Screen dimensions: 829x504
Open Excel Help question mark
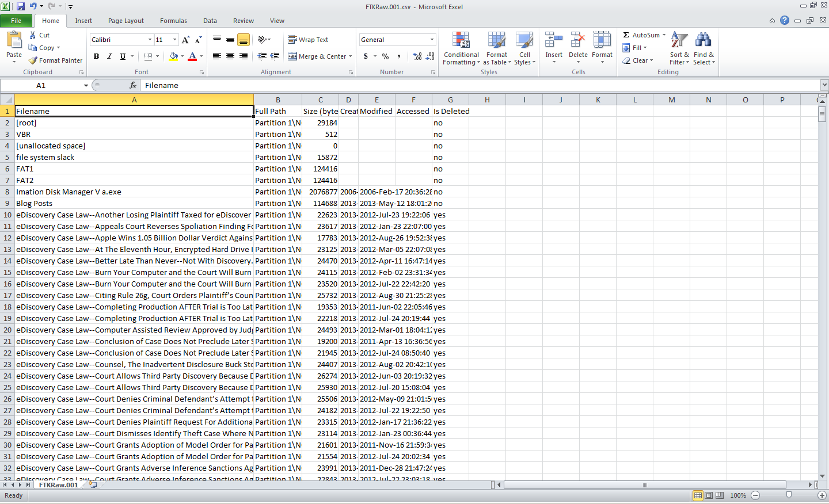coord(785,20)
